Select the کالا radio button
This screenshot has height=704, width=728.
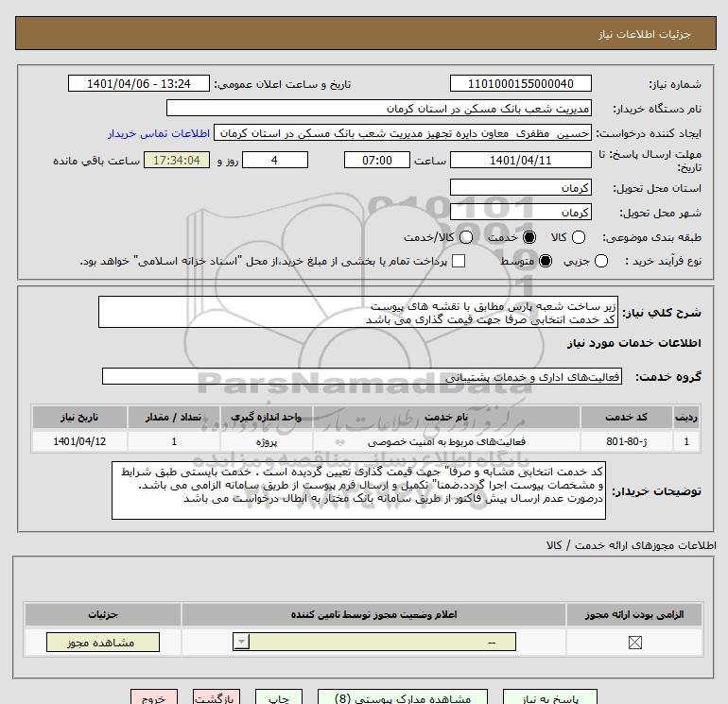click(x=578, y=237)
